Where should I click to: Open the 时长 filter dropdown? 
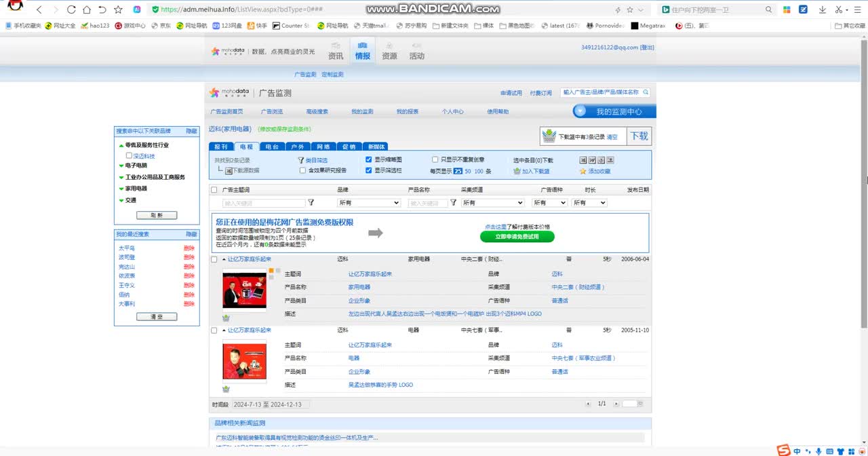(589, 202)
